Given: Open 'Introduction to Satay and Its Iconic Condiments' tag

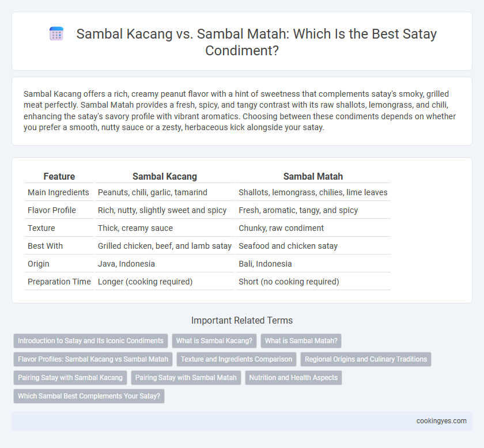Looking at the screenshot, I should tap(90, 341).
